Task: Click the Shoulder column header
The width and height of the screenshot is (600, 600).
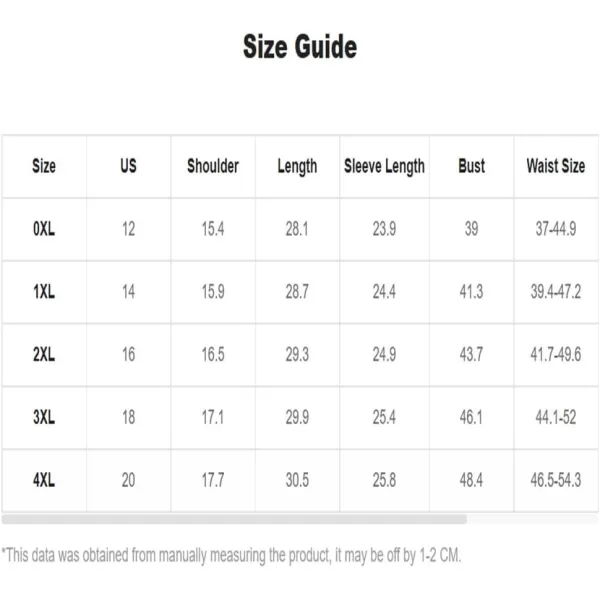Action: (x=213, y=166)
